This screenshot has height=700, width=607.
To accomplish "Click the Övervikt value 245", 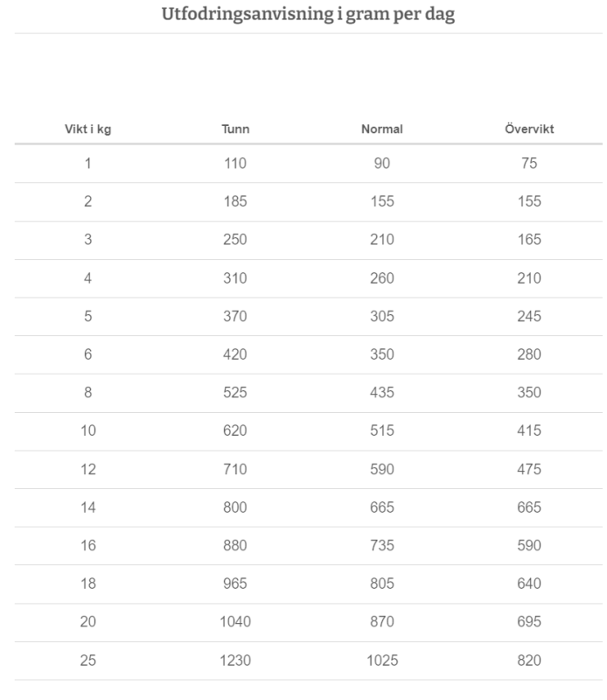I will click(x=529, y=317).
